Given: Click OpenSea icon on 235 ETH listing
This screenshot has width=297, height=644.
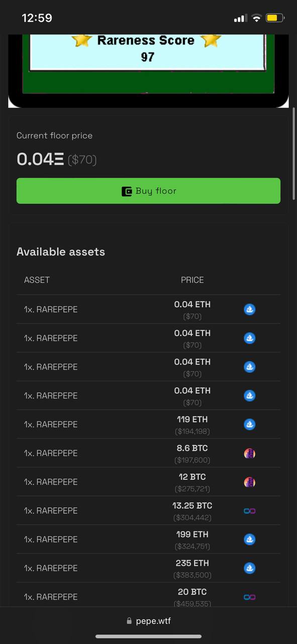Looking at the screenshot, I should 249,568.
